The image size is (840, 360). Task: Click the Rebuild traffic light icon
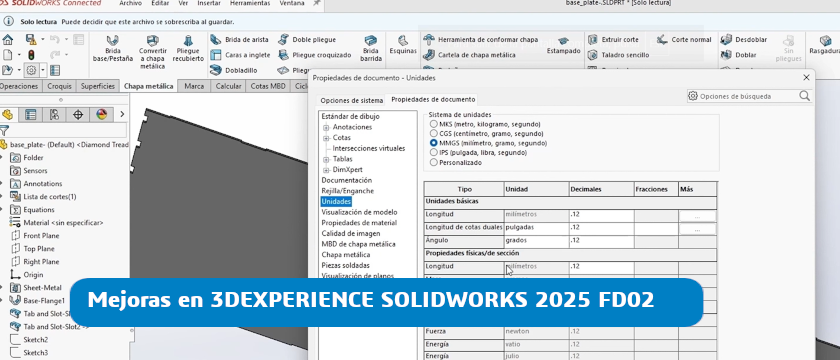31,55
